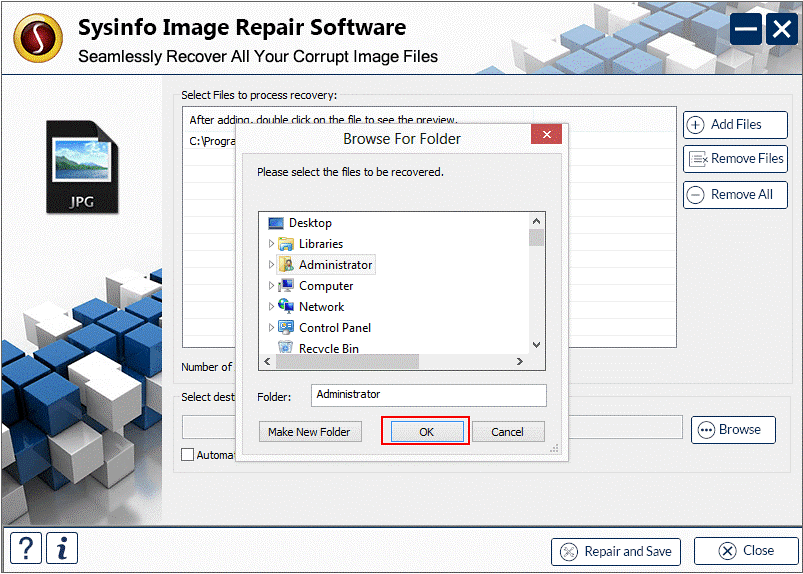This screenshot has height=574, width=803.
Task: Click the Browse destination button
Action: (733, 430)
